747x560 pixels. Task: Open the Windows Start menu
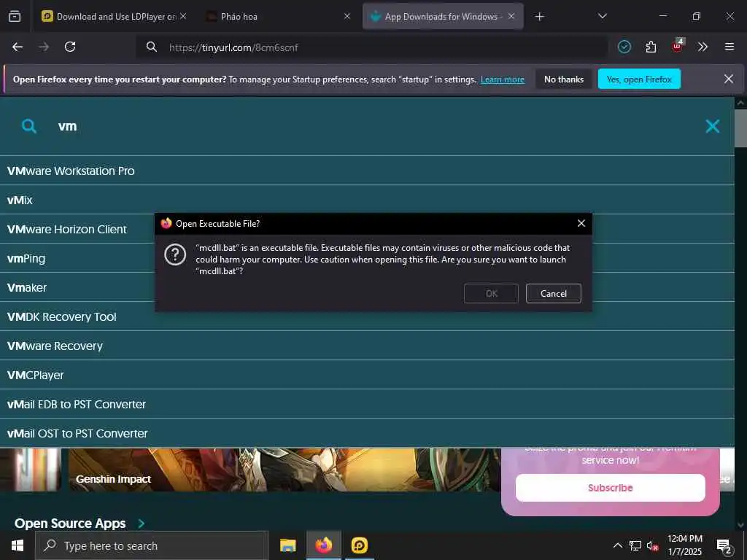(x=18, y=545)
